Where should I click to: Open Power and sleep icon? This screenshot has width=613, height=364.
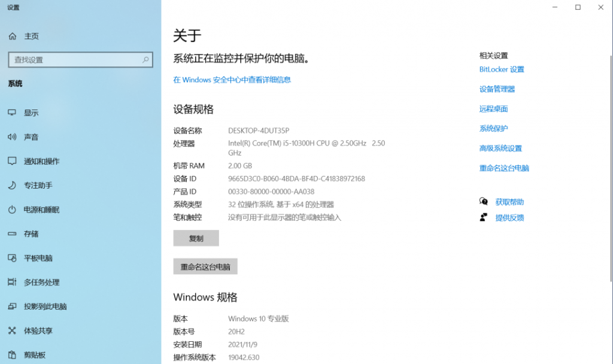(12, 210)
